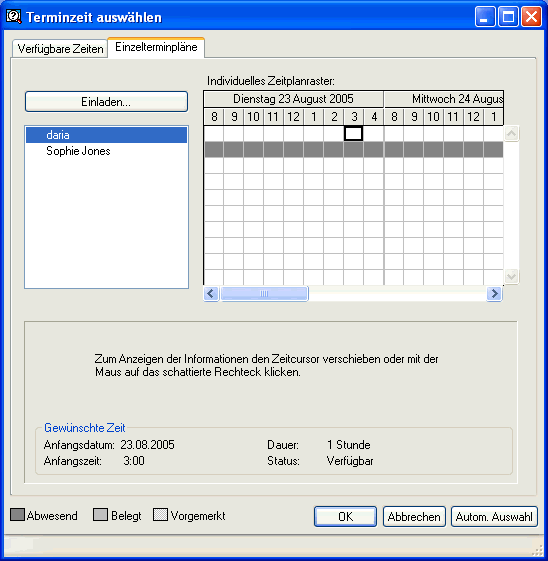Image resolution: width=548 pixels, height=561 pixels.
Task: Select Sophie Jones in the attendee list
Action: 106,151
